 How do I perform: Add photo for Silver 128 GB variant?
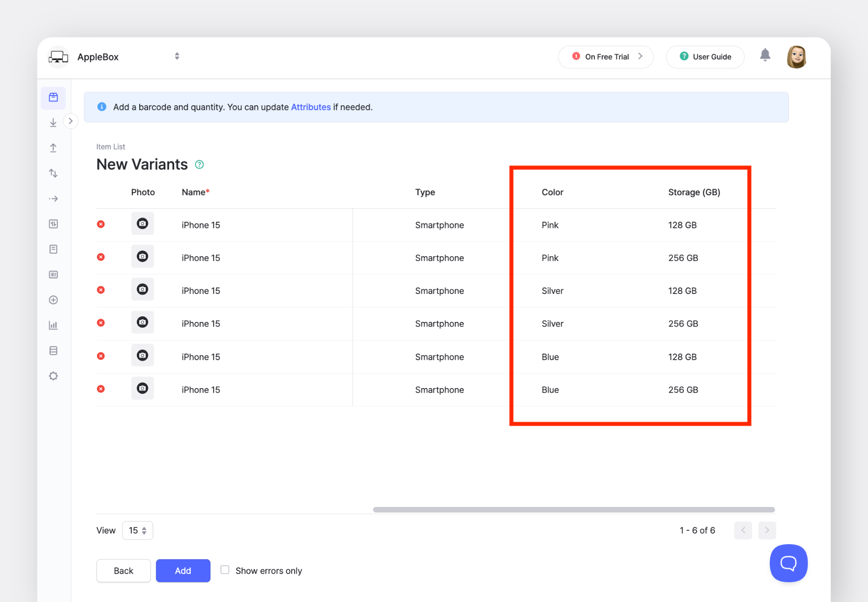click(x=142, y=289)
